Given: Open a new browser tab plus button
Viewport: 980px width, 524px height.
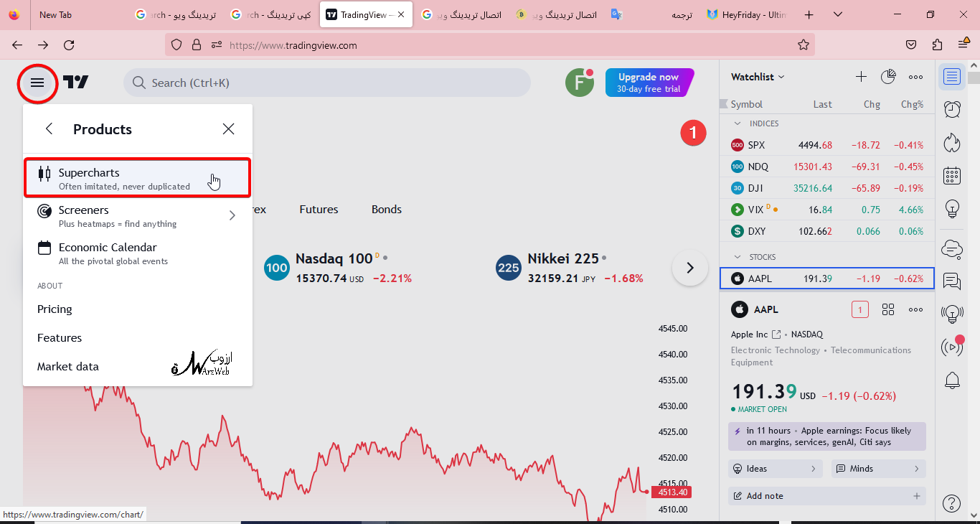Looking at the screenshot, I should (x=809, y=14).
